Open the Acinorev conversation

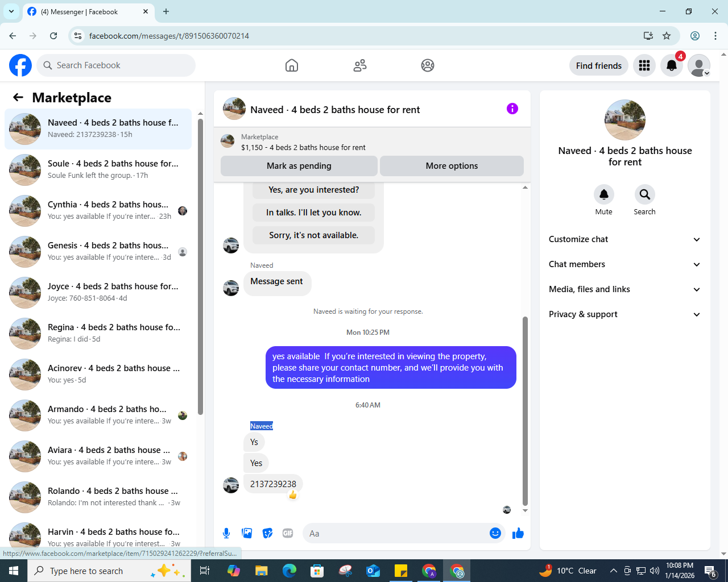98,375
